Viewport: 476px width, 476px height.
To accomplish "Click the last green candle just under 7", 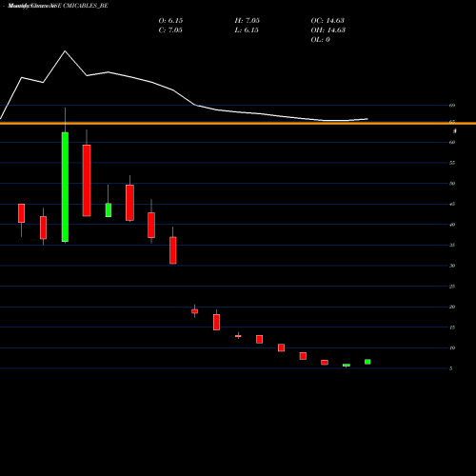I will pos(367,362).
